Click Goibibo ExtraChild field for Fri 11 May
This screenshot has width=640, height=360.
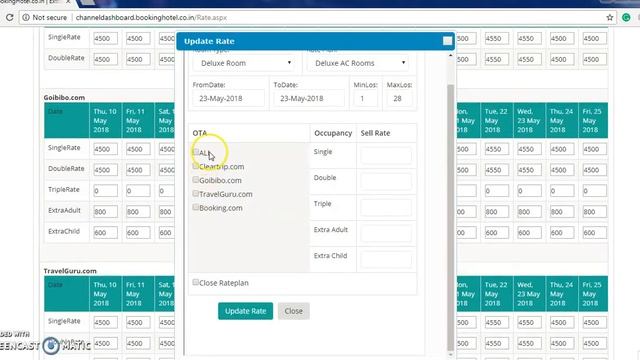pos(138,232)
